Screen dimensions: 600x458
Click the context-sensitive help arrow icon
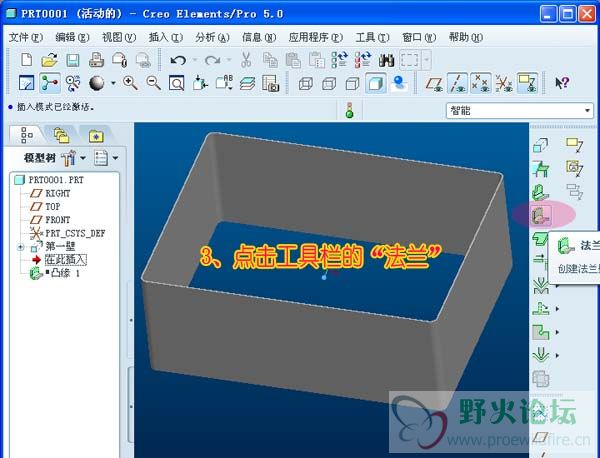pos(562,83)
